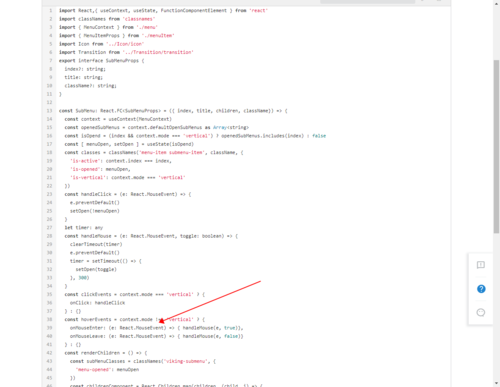The height and width of the screenshot is (387, 500).
Task: Click the 'is-active' class condition line
Action: pyautogui.click(x=121, y=161)
